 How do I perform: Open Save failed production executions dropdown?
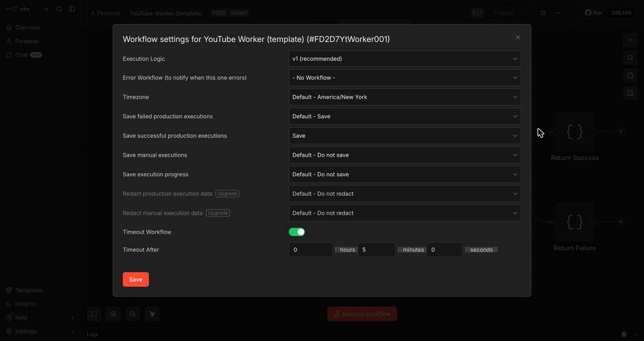point(405,116)
